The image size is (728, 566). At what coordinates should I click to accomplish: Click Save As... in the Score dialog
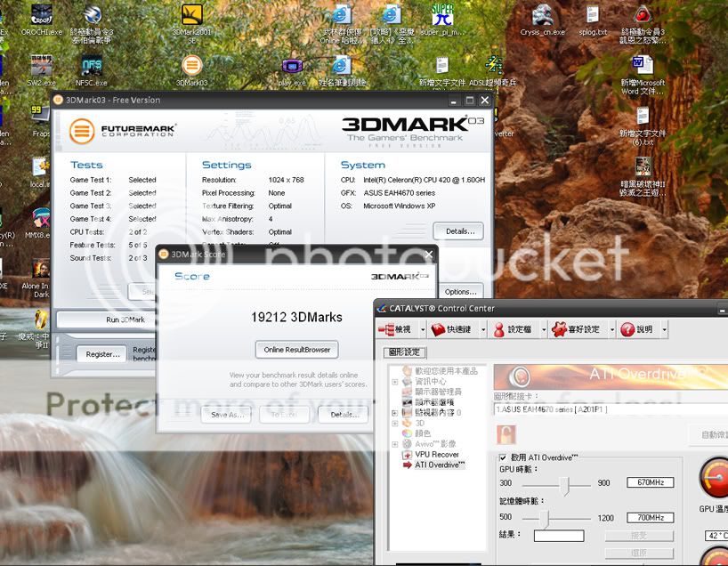[x=227, y=415]
